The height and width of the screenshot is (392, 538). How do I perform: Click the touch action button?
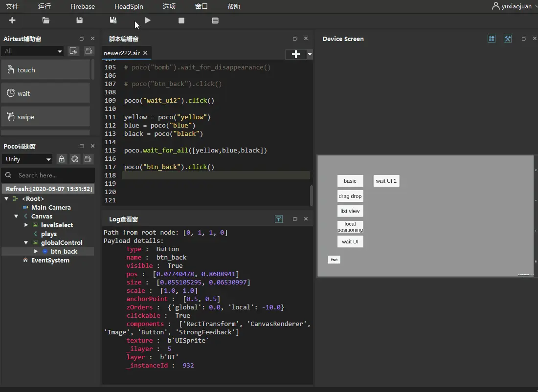[45, 70]
